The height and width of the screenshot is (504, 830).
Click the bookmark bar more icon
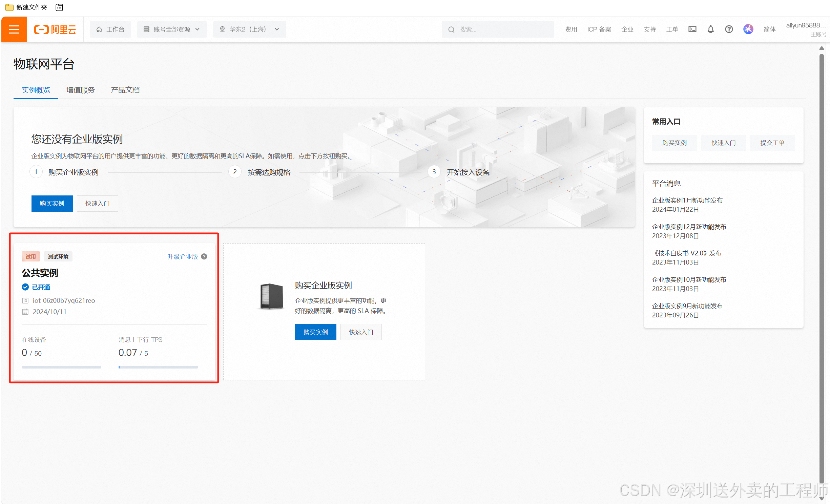(x=59, y=7)
